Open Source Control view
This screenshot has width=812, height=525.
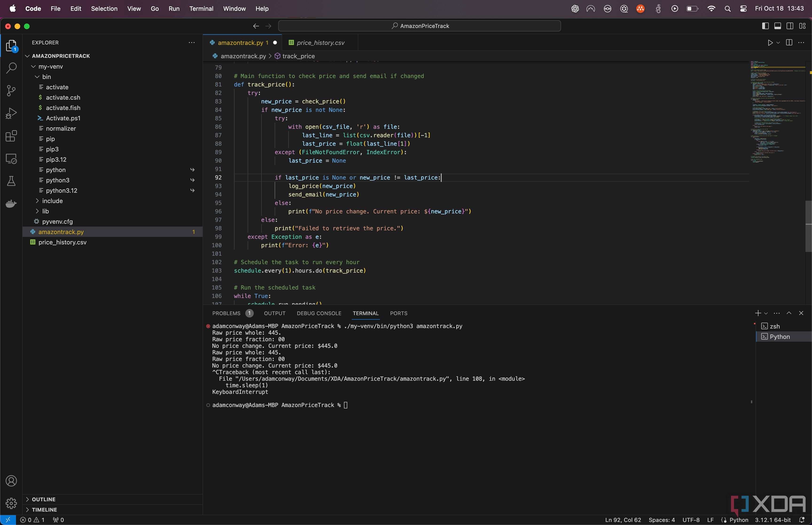pos(11,91)
